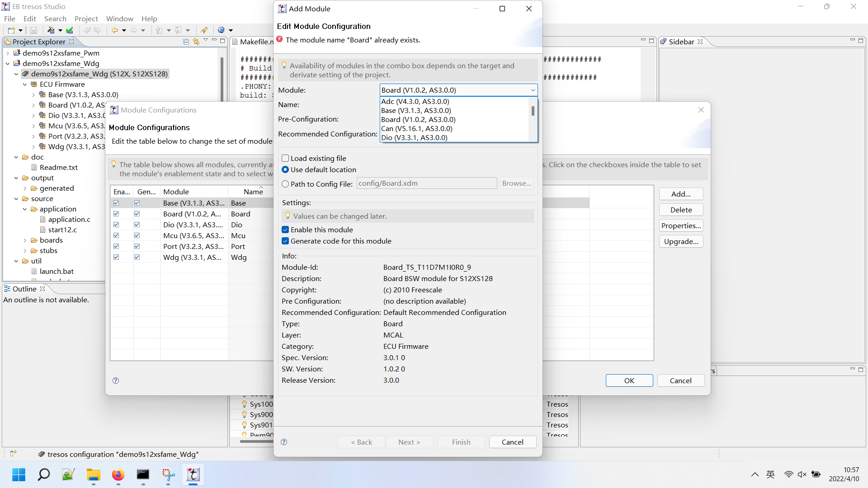Click Cancel in the Add Module dialog
Screen dimensions: 868x488
(x=512, y=442)
